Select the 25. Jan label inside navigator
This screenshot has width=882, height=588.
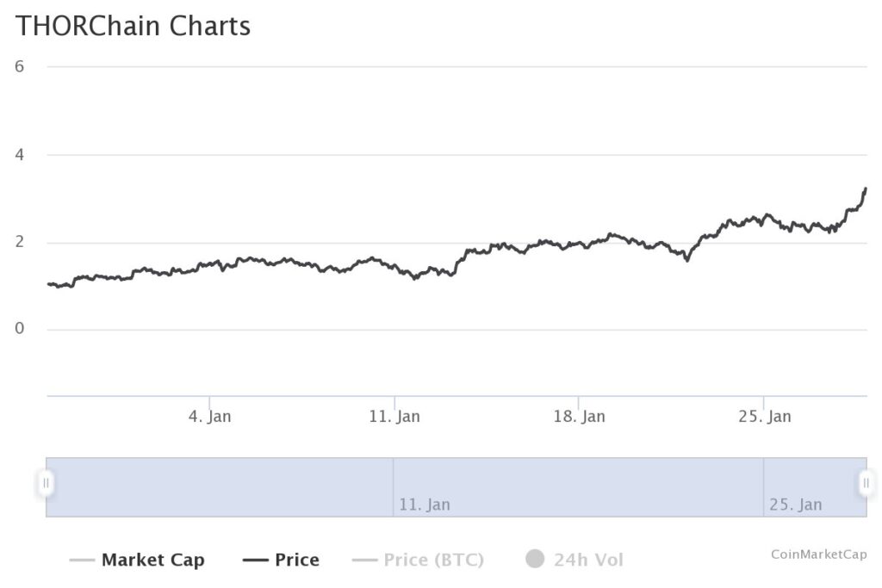click(x=795, y=504)
